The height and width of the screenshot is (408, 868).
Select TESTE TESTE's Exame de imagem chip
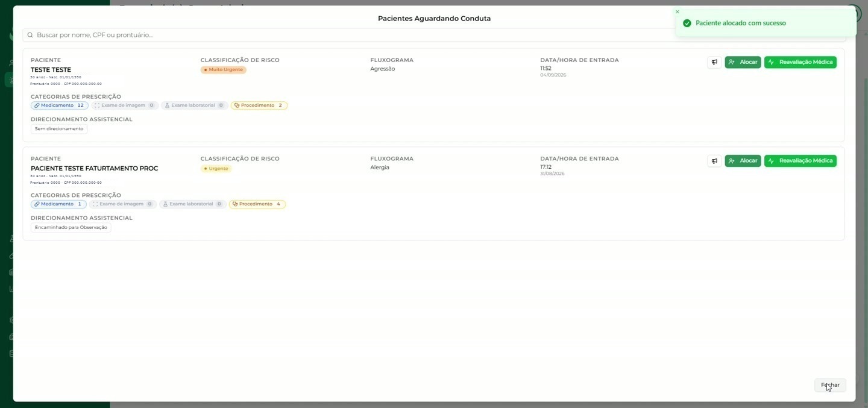pyautogui.click(x=125, y=105)
